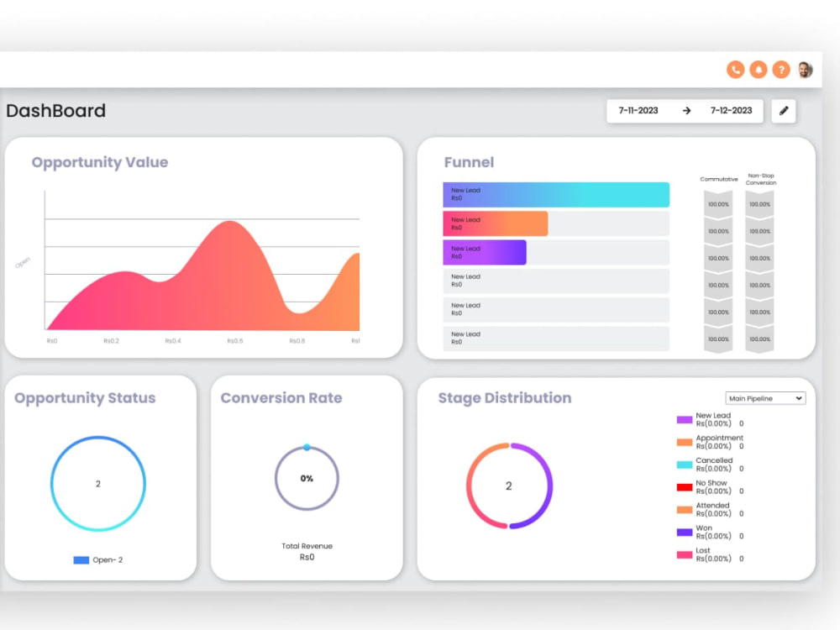Click the Opportunity Status heading
Image resolution: width=840 pixels, height=630 pixels.
point(85,398)
